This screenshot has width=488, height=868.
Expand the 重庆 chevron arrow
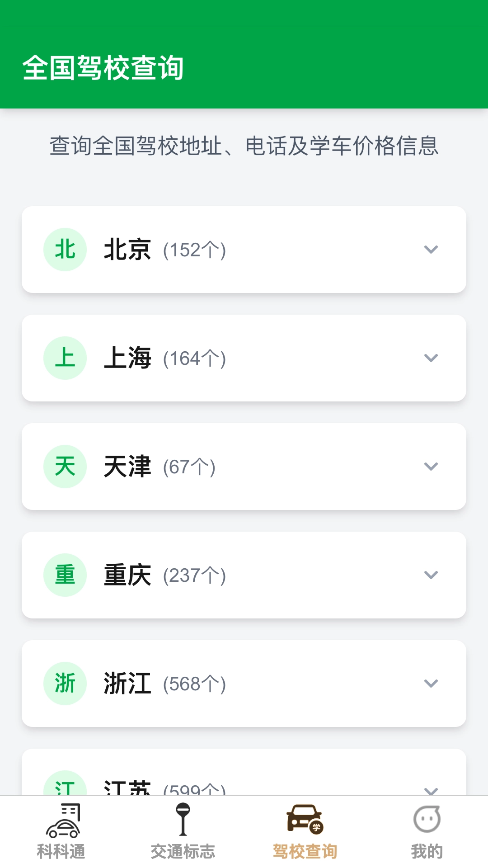431,575
